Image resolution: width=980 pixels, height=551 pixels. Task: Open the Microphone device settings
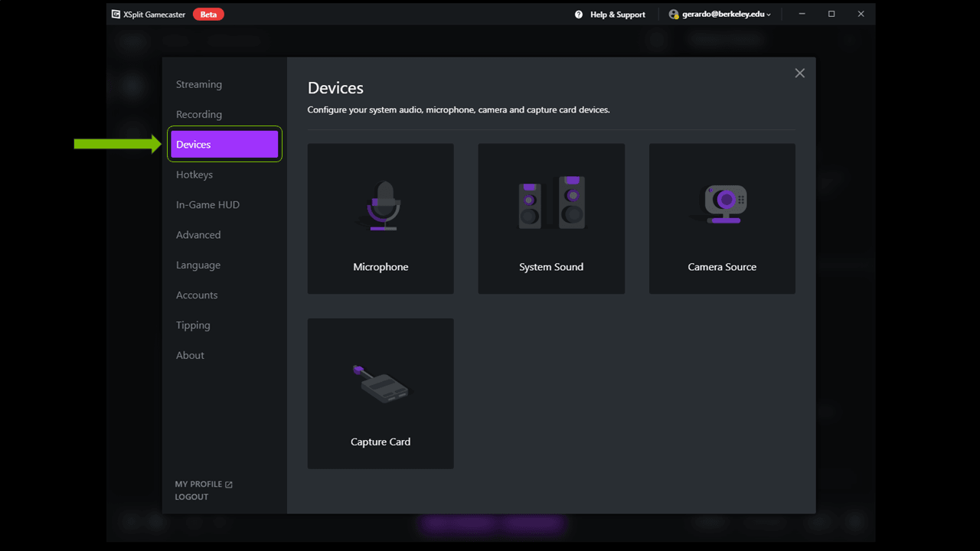(381, 218)
